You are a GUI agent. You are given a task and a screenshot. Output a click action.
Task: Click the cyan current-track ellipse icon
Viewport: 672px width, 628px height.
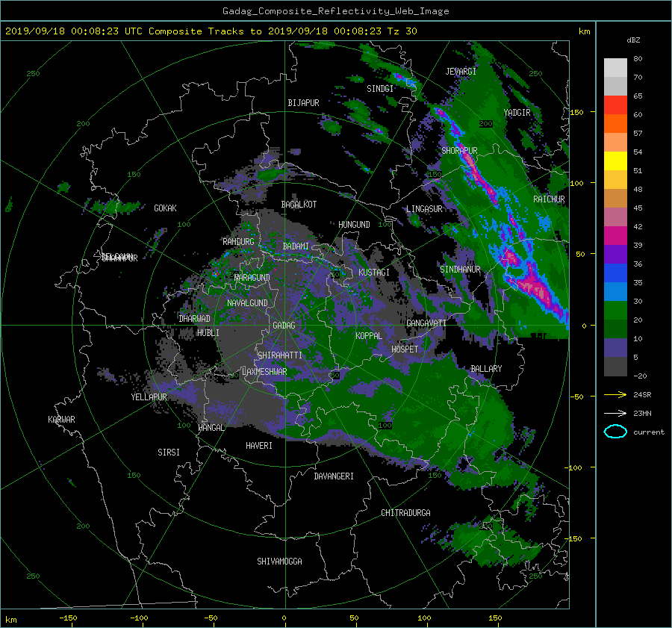(615, 432)
